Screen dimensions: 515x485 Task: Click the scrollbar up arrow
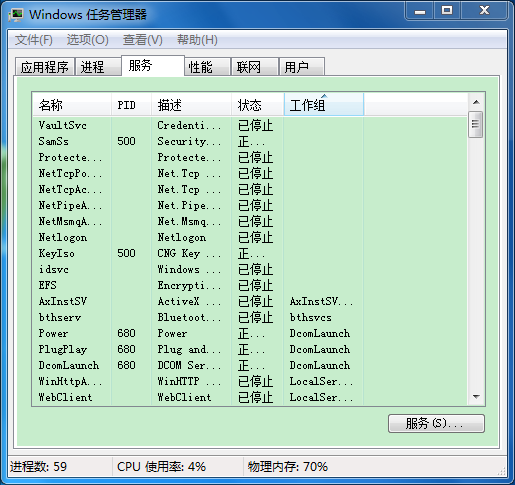coord(476,102)
